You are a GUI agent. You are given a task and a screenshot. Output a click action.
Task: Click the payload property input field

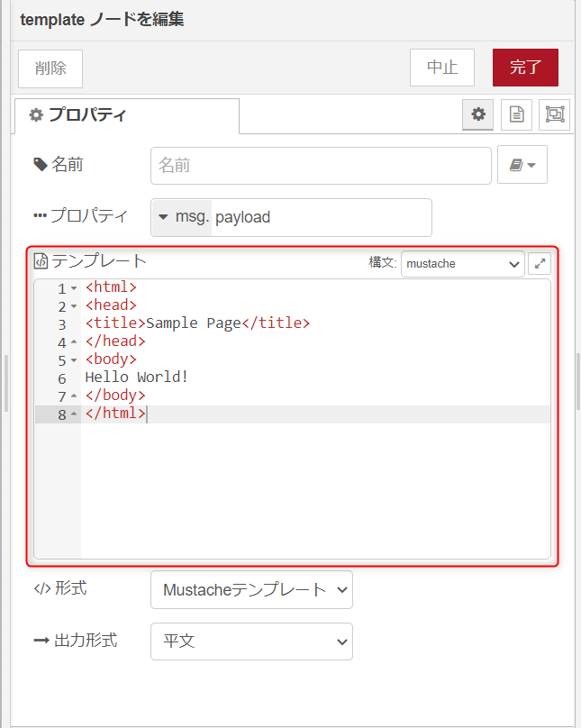[322, 217]
